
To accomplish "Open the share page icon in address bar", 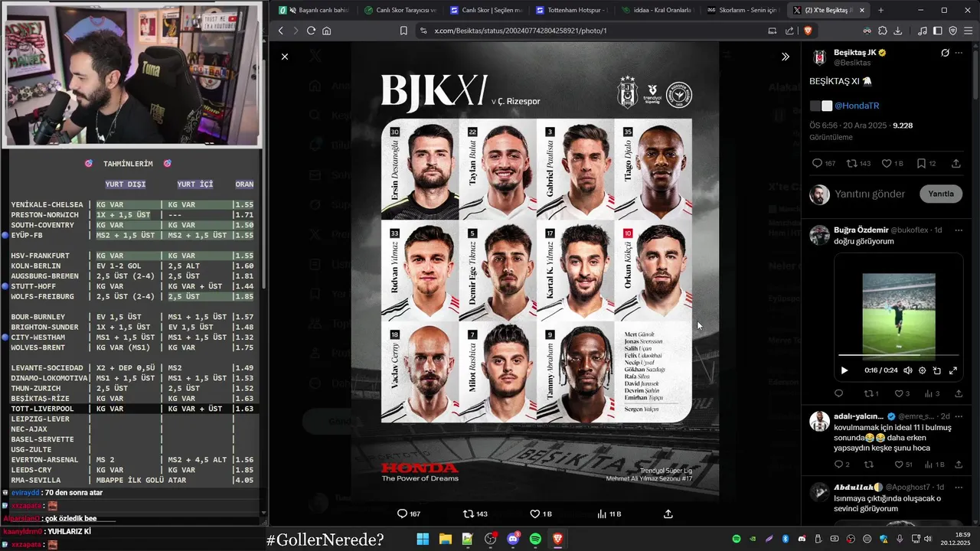I will (x=789, y=31).
